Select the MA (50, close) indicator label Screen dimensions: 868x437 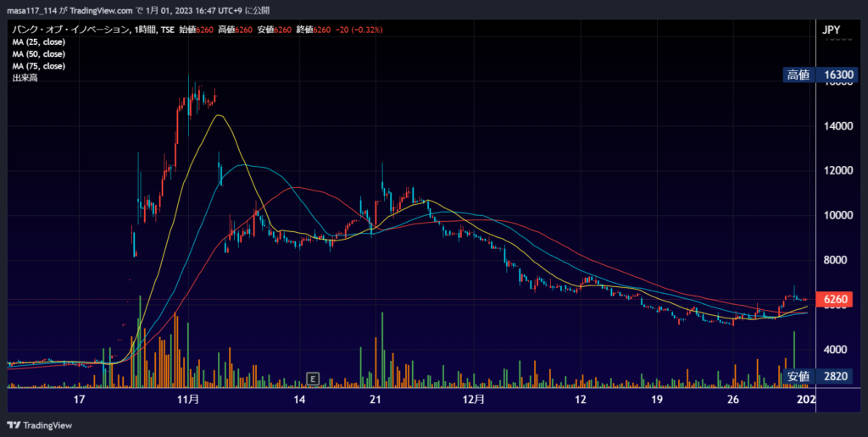(x=39, y=54)
